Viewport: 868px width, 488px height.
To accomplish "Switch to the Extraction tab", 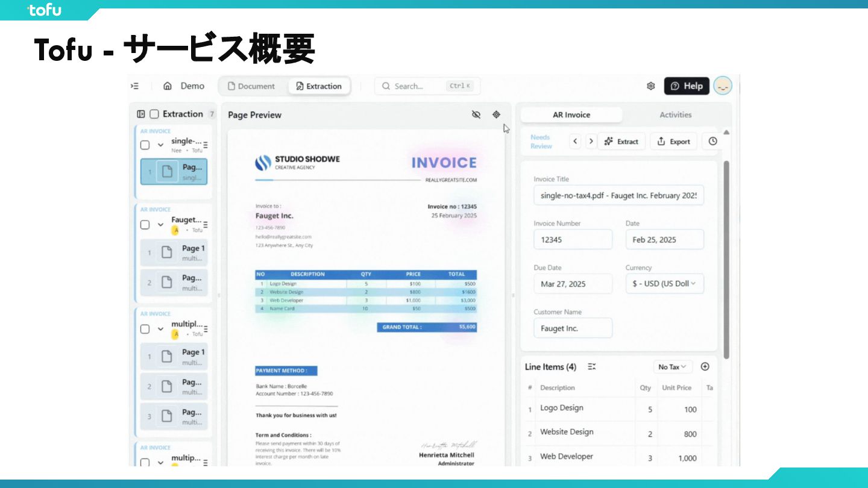I will coord(319,86).
